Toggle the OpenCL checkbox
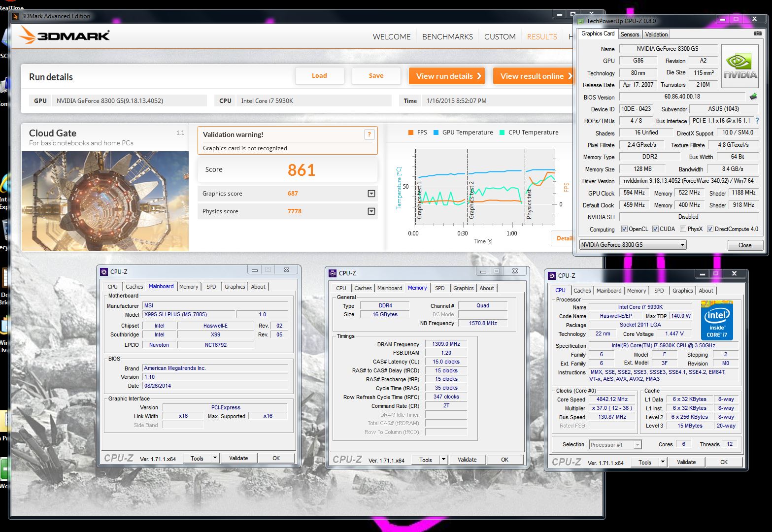Screen dimensions: 772x532 [x=624, y=229]
